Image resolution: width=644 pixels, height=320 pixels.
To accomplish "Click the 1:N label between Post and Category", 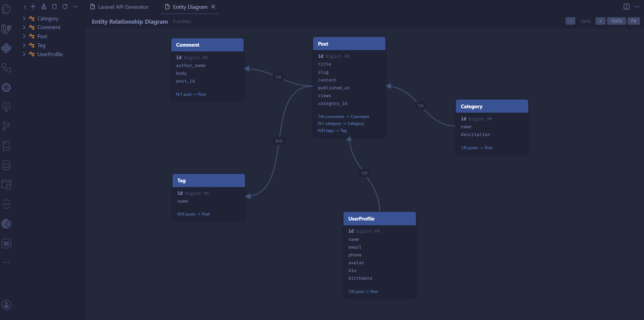I will pos(421,106).
